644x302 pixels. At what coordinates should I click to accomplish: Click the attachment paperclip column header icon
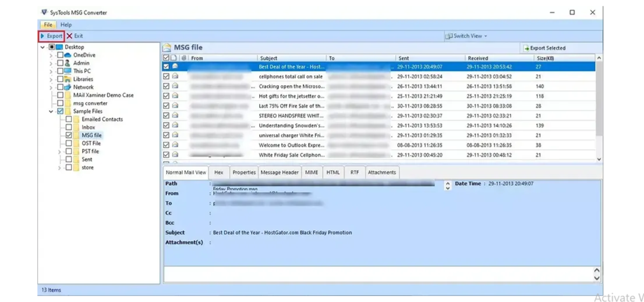(184, 58)
